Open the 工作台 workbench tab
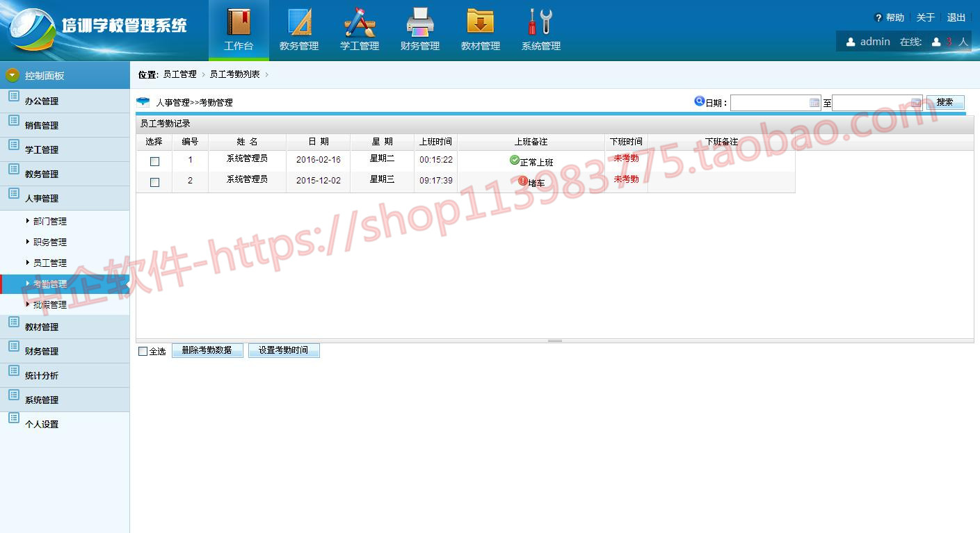This screenshot has width=980, height=533. coord(239,30)
